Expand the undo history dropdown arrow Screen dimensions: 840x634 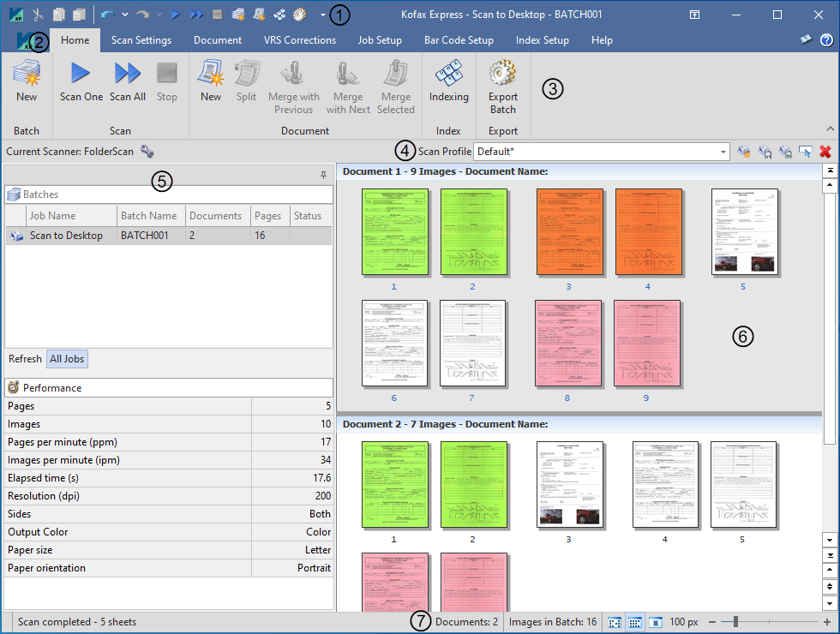125,15
